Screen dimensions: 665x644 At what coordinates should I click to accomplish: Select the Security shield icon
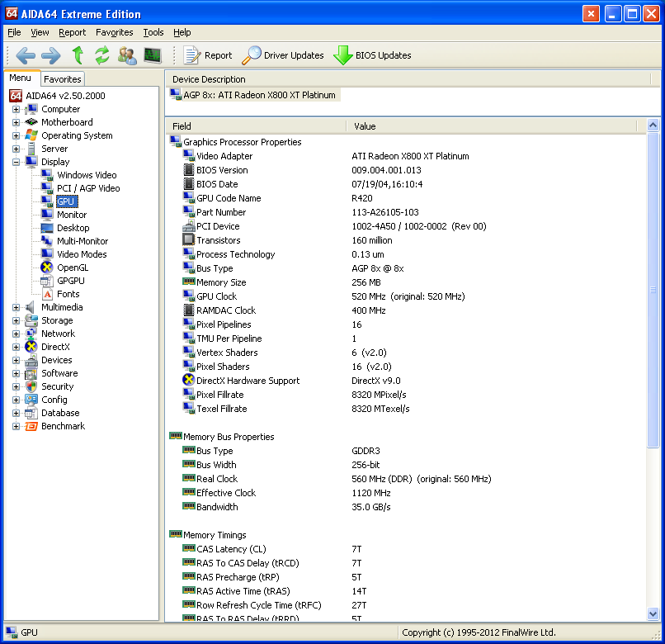point(31,386)
